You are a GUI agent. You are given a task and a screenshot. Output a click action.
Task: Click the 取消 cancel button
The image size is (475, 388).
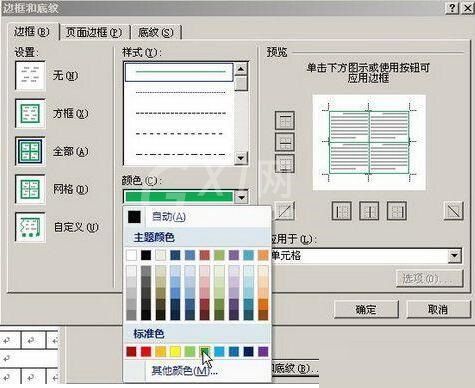[438, 310]
